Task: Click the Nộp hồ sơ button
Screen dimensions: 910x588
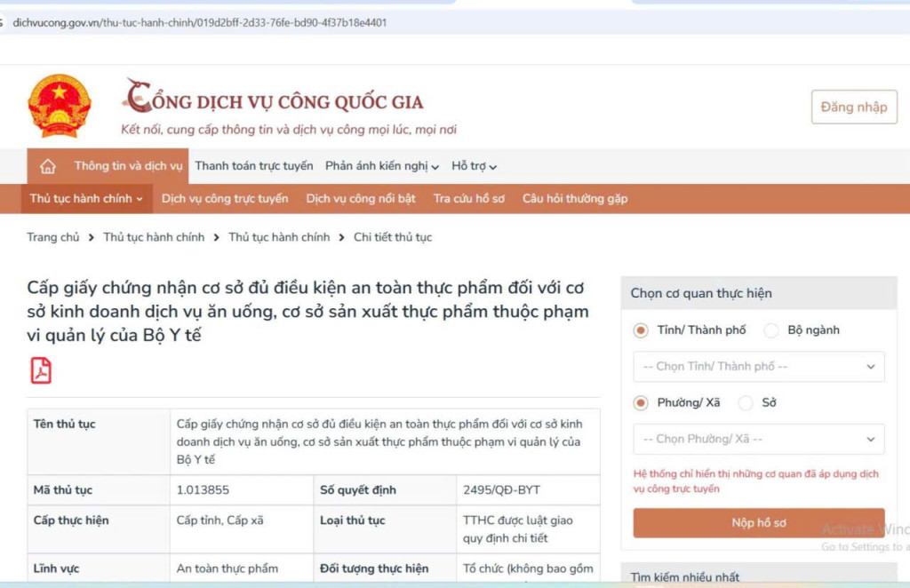Action: pos(759,523)
